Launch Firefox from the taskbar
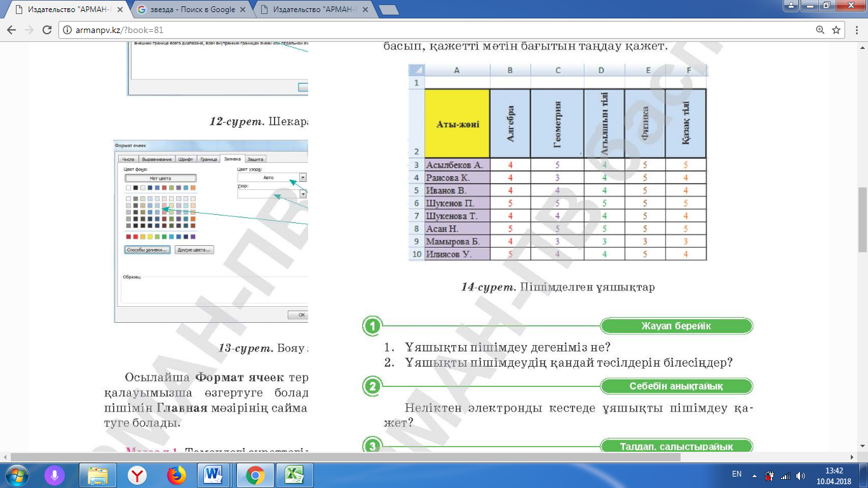This screenshot has height=488, width=868. pyautogui.click(x=177, y=475)
